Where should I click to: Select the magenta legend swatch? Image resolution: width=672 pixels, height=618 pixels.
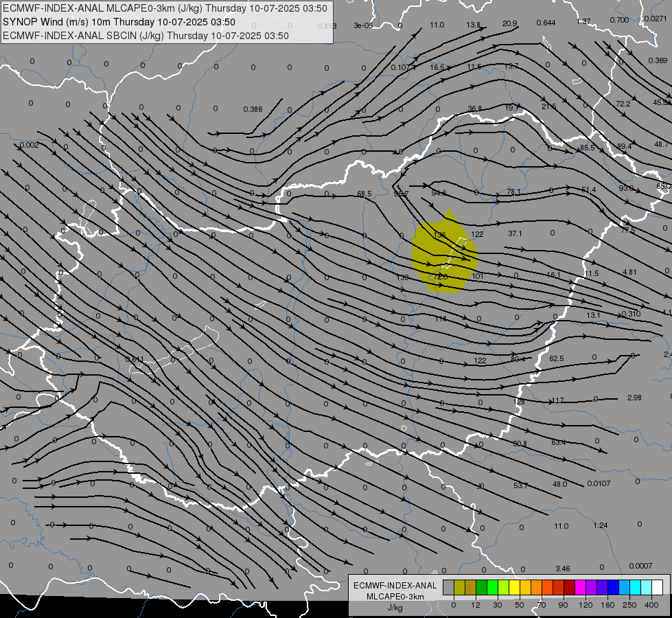pyautogui.click(x=580, y=588)
